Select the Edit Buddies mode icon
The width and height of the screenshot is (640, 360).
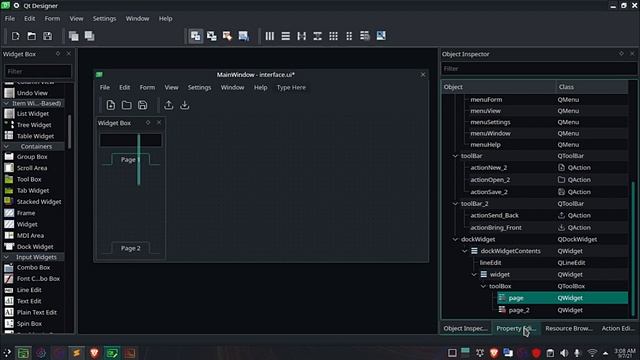pos(227,36)
